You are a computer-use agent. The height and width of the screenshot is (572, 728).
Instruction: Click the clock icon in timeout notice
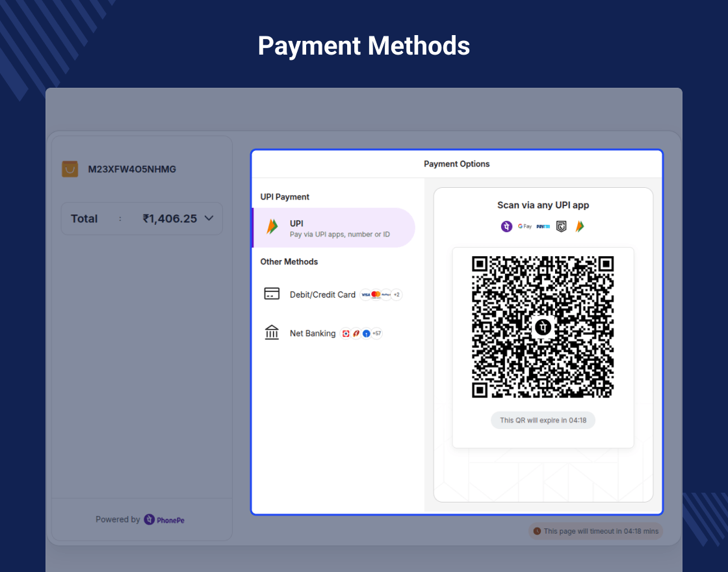(537, 531)
